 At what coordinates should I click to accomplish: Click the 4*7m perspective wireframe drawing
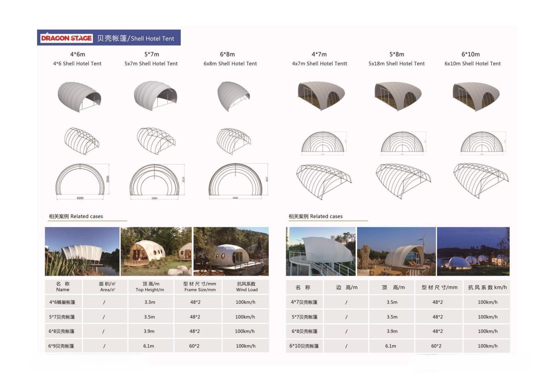click(324, 182)
